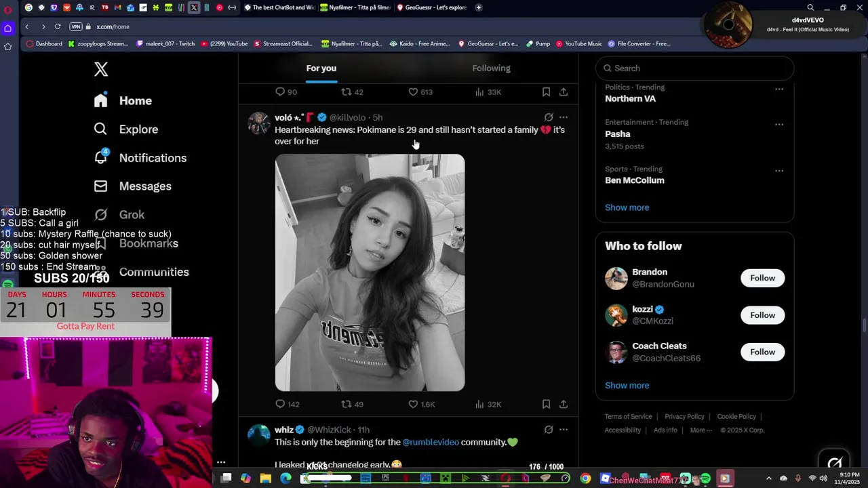Open Grok action on voló's post
Image resolution: width=868 pixels, height=488 pixels.
point(549,117)
